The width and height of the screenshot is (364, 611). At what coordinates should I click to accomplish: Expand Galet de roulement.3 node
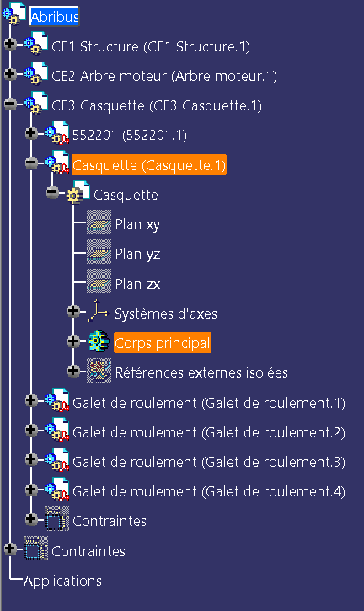click(x=31, y=459)
